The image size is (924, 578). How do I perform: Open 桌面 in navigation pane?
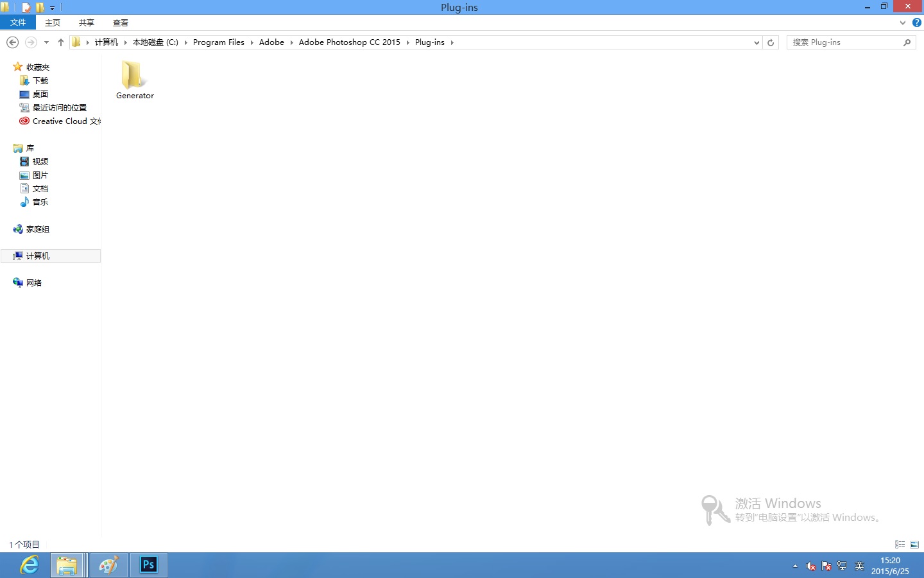tap(40, 94)
